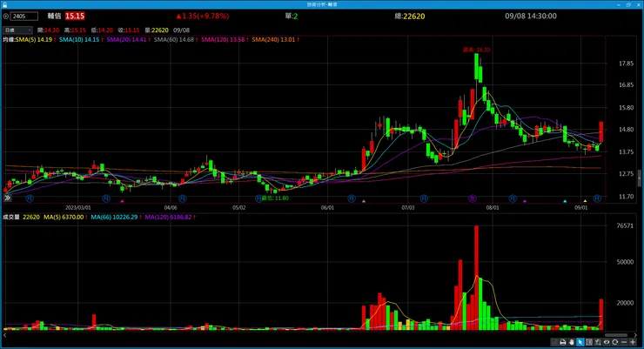644x349 pixels.
Task: Click the magenta triangle marker left of 04/06
Action: pos(122,201)
